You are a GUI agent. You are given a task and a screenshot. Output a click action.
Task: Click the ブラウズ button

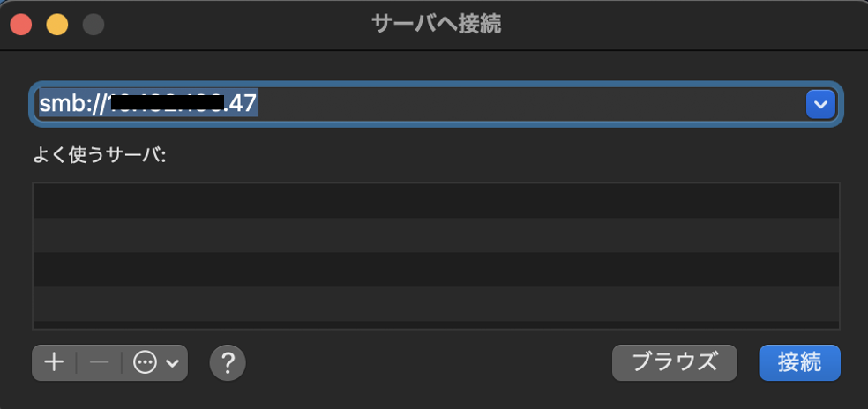tap(675, 362)
